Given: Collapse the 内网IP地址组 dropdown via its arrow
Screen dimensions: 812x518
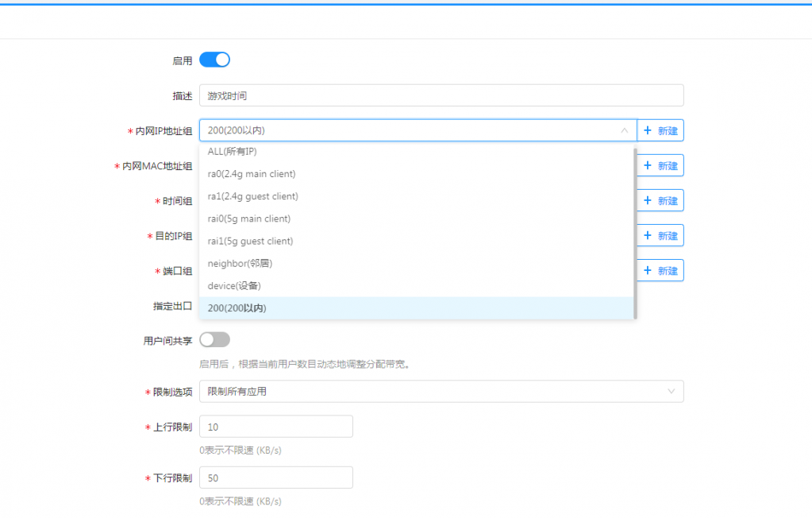Looking at the screenshot, I should click(x=624, y=130).
